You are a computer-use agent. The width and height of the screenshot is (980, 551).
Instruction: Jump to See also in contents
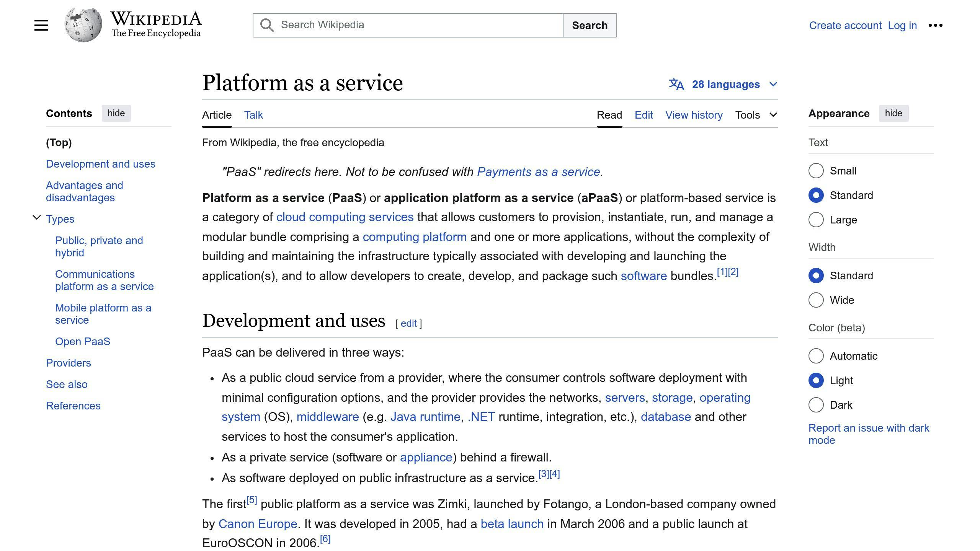tap(67, 384)
